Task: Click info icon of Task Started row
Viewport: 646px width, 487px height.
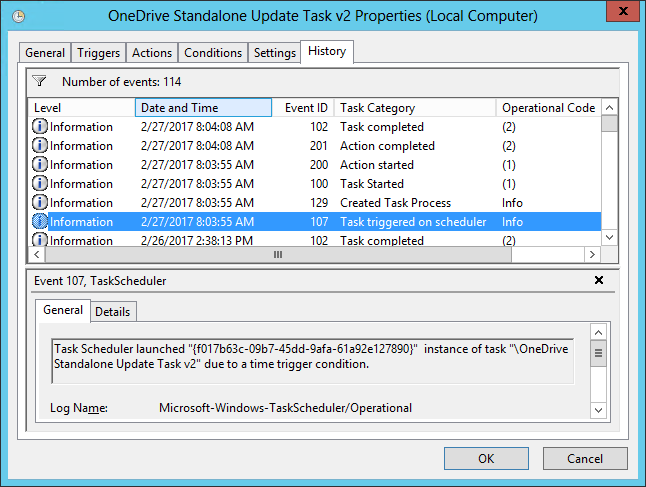Action: (40, 183)
